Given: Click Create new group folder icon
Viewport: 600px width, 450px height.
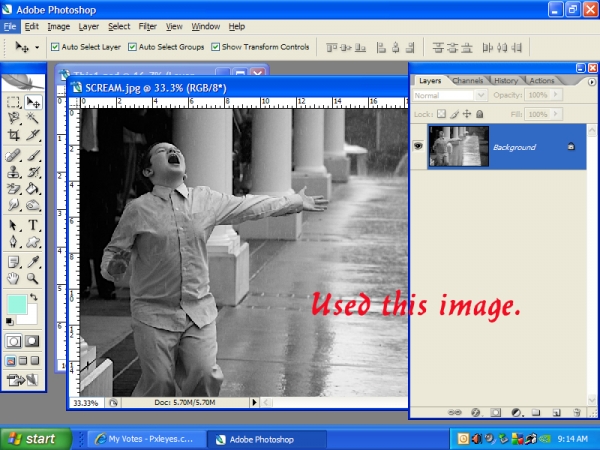Looking at the screenshot, I should click(536, 412).
